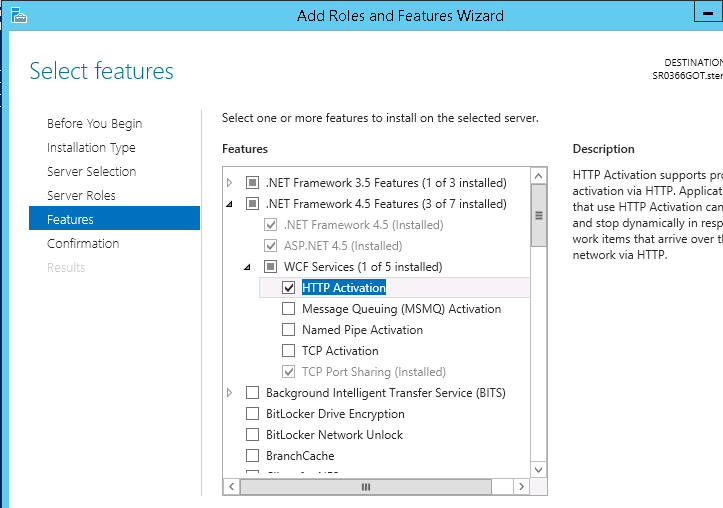Tick the TCP Activation checkbox
The height and width of the screenshot is (508, 723).
click(289, 351)
